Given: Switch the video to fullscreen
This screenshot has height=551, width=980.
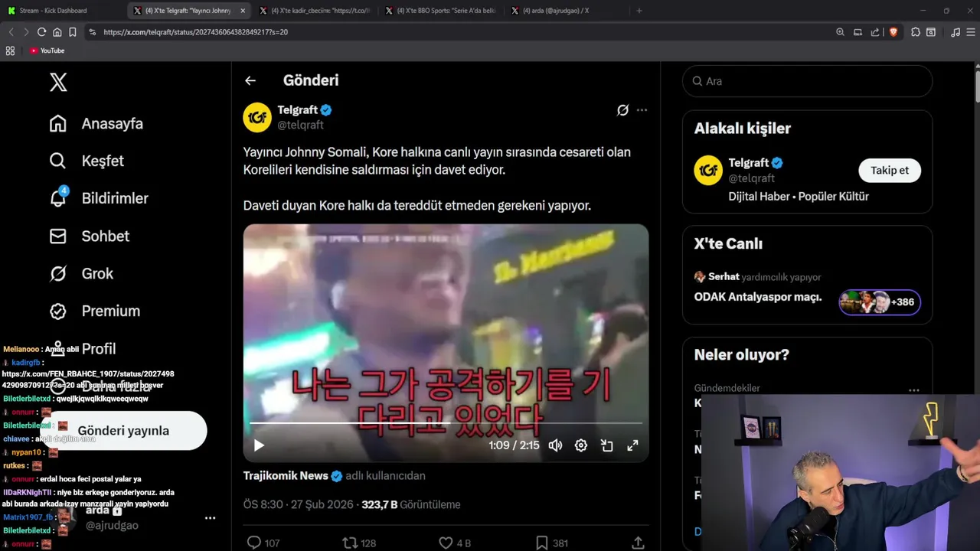Looking at the screenshot, I should pyautogui.click(x=633, y=445).
